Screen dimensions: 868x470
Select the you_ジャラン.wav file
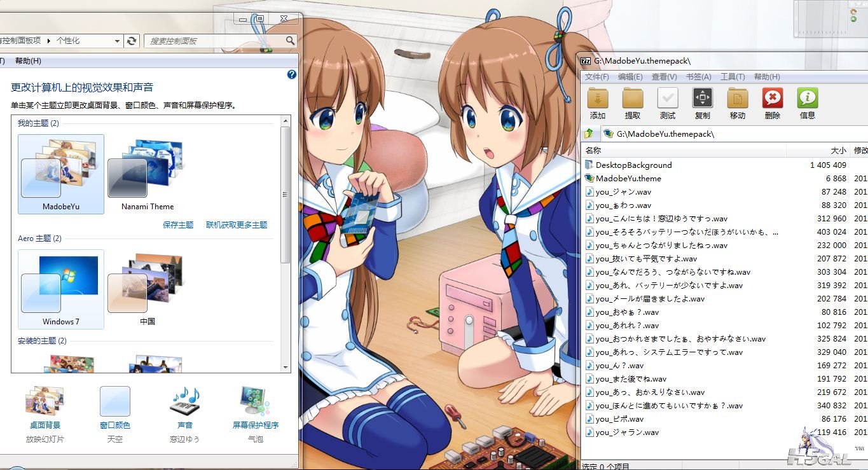(x=622, y=432)
